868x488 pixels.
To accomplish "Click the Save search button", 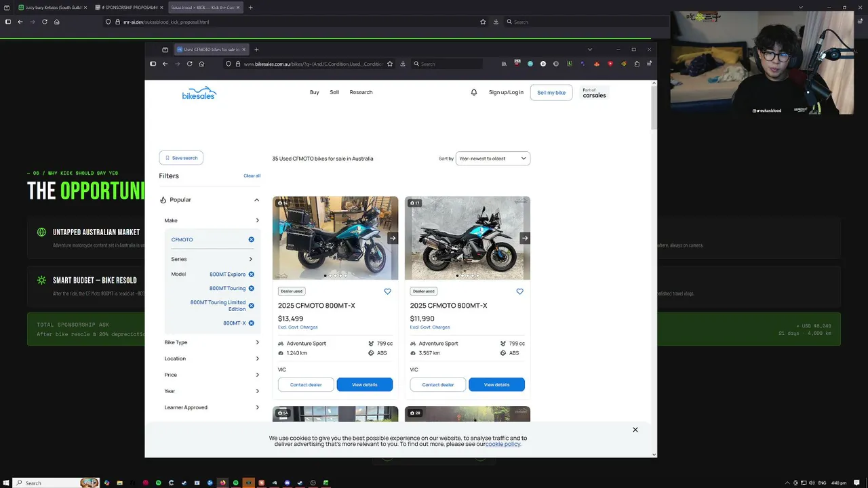I will [x=181, y=158].
